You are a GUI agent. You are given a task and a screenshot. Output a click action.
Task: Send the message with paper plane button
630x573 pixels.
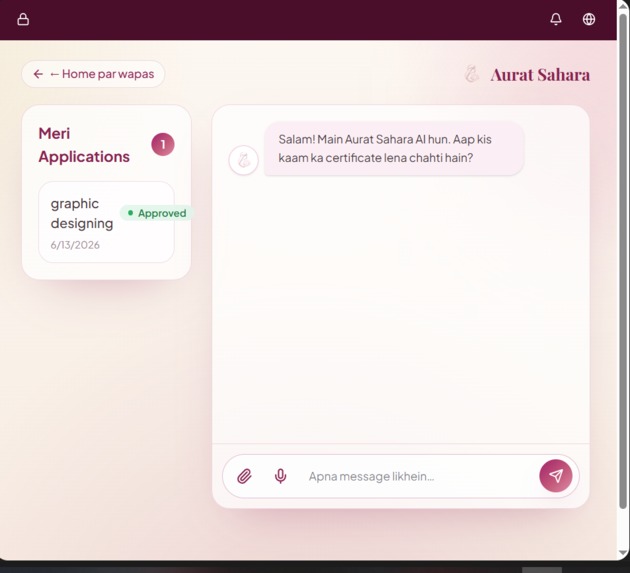point(556,476)
